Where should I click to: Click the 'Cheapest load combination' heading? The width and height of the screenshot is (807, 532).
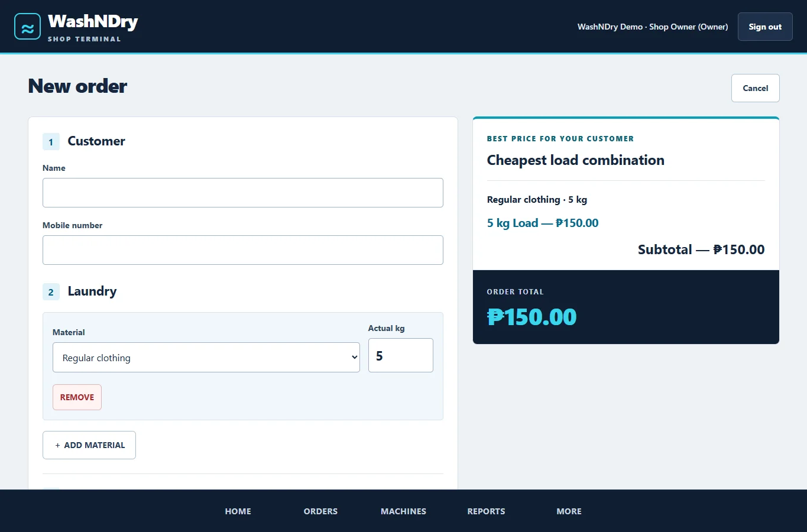[576, 160]
